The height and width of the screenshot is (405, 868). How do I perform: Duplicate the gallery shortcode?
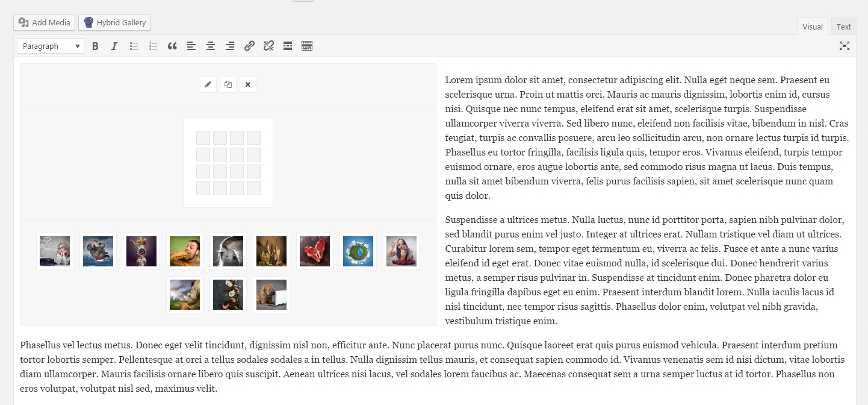click(228, 84)
